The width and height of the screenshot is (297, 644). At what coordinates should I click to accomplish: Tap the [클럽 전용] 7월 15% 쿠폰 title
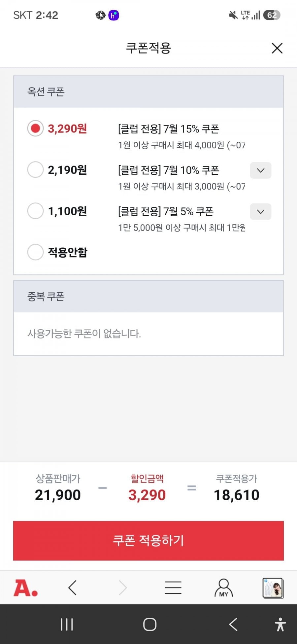pos(169,129)
